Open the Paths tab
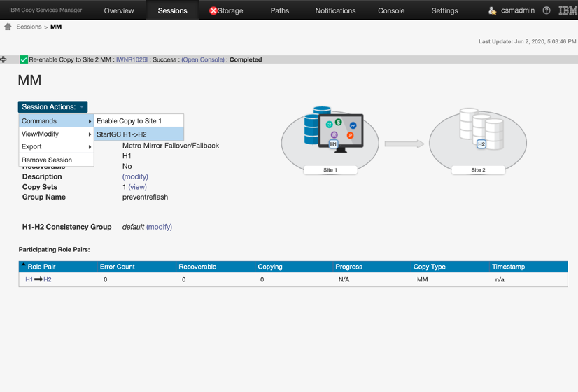This screenshot has height=392, width=578. click(x=280, y=10)
